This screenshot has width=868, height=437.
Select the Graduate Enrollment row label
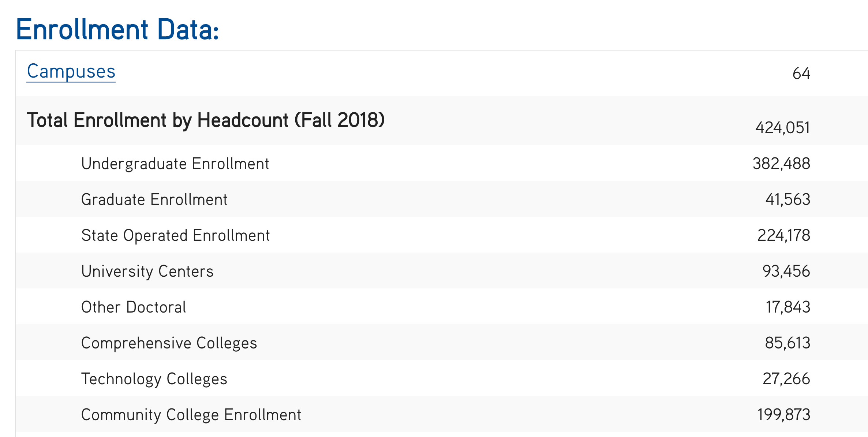[x=154, y=199]
